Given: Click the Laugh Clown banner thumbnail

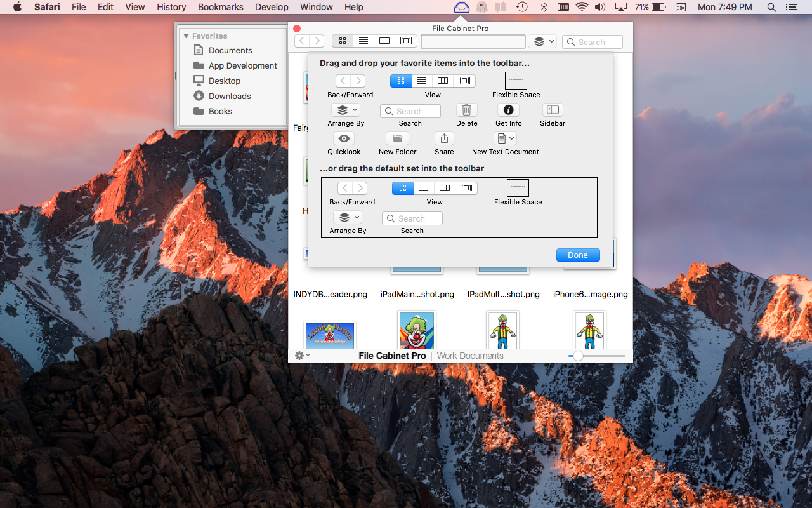Looking at the screenshot, I should click(330, 335).
